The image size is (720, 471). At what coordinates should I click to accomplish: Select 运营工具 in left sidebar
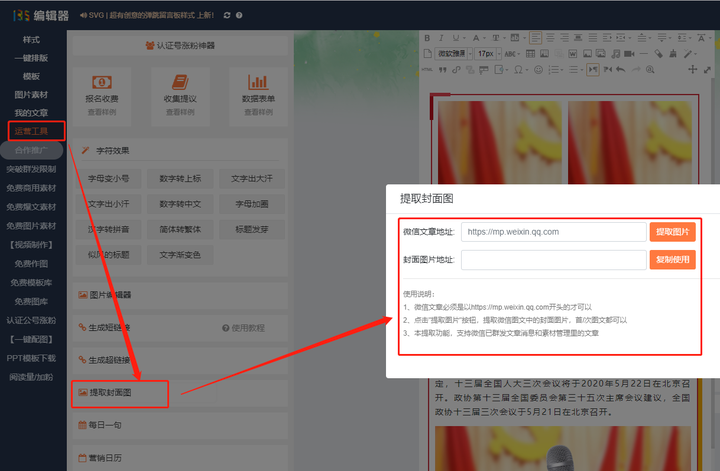pos(31,131)
